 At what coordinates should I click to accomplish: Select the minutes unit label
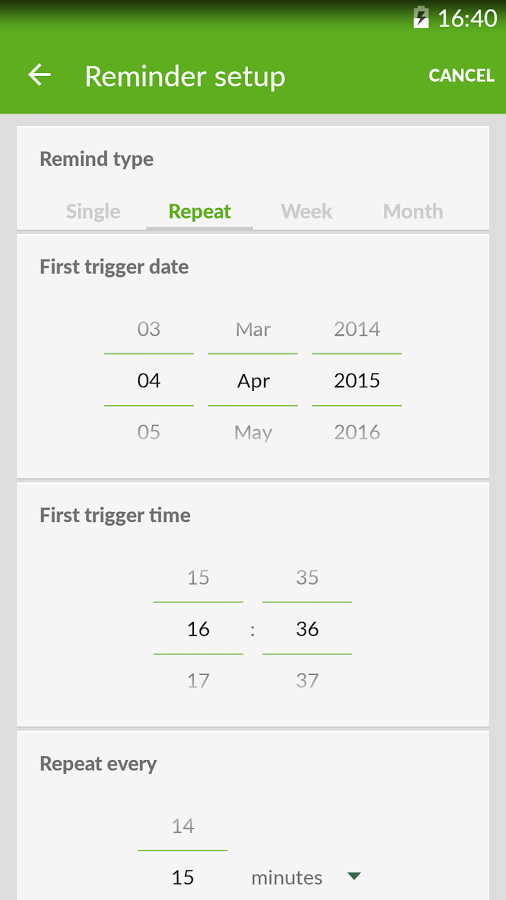tap(287, 877)
